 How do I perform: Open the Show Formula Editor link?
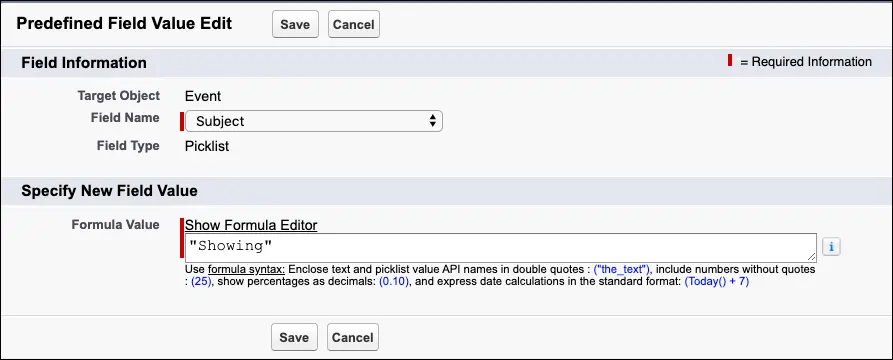click(251, 226)
